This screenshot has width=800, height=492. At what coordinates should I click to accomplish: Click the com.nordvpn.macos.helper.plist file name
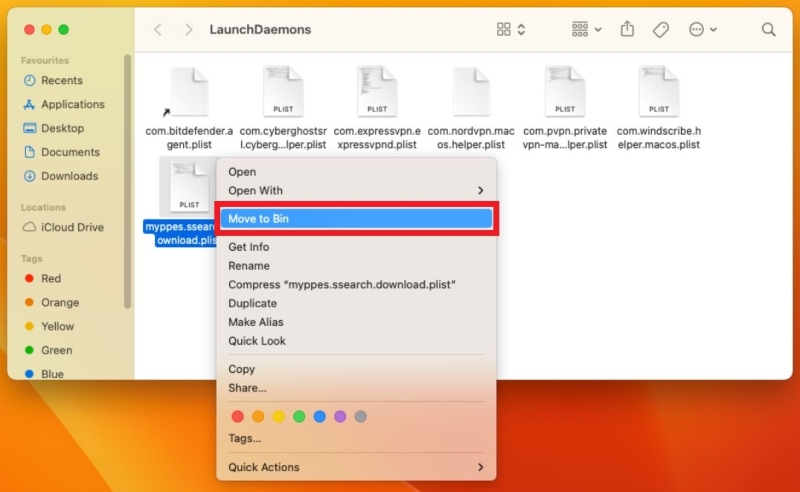[471, 138]
